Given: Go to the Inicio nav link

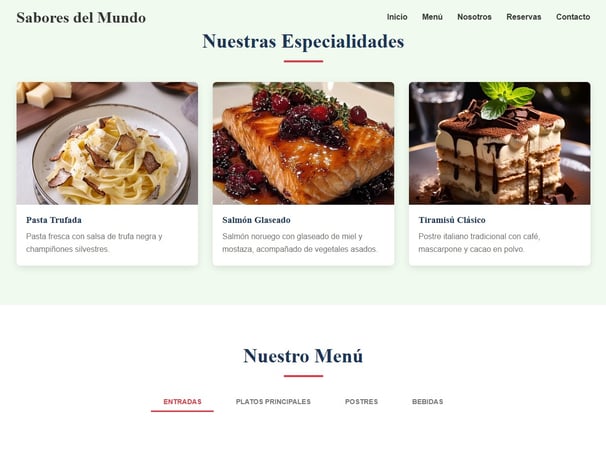Looking at the screenshot, I should [397, 17].
